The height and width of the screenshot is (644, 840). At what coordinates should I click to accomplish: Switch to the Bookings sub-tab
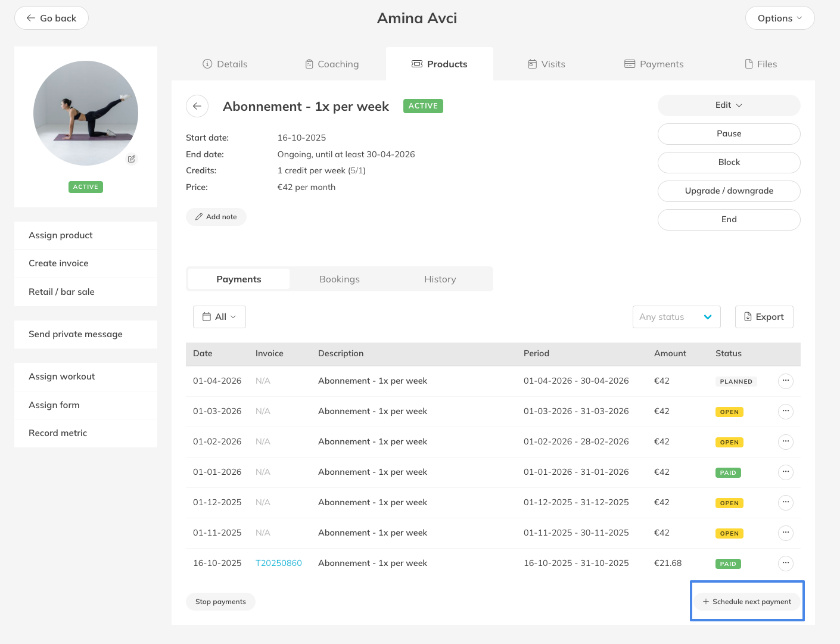339,279
